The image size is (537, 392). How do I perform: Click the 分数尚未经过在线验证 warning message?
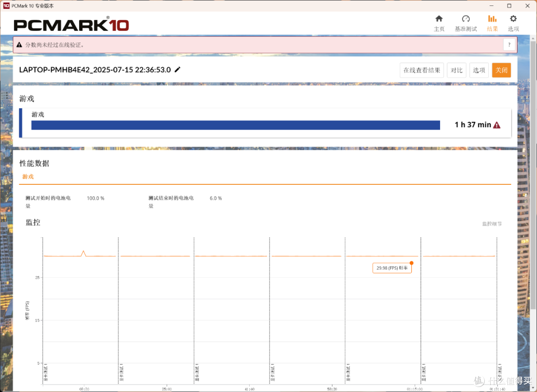(x=55, y=45)
